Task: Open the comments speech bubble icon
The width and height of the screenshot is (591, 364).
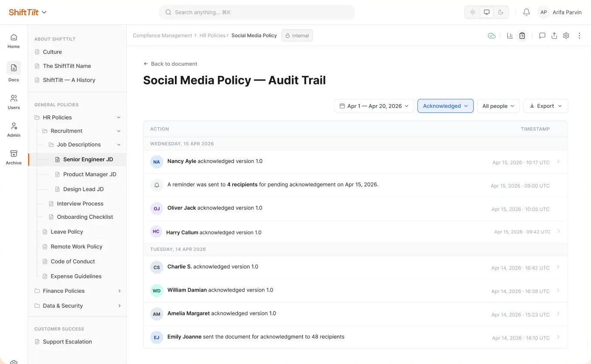Action: pos(542,36)
